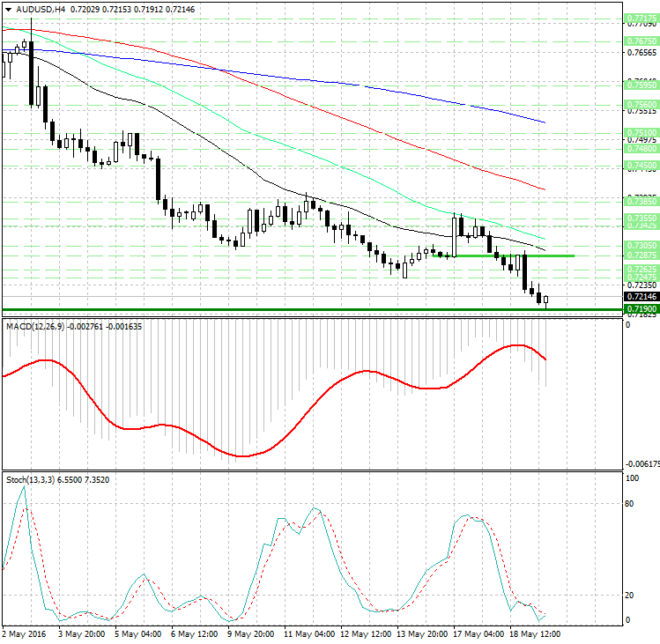This screenshot has width=660, height=644.
Task: Click the 3 May 20:00 time label
Action: click(81, 634)
